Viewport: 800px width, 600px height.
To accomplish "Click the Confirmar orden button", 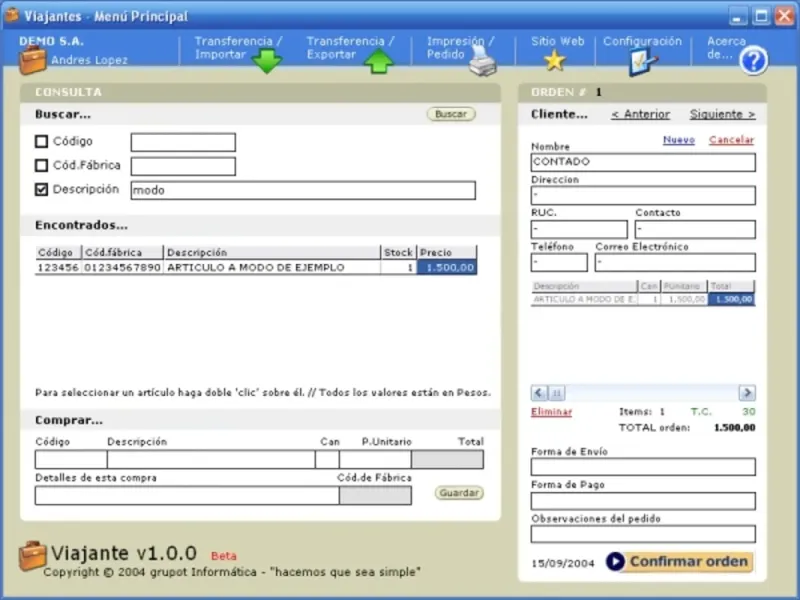I will coord(680,561).
